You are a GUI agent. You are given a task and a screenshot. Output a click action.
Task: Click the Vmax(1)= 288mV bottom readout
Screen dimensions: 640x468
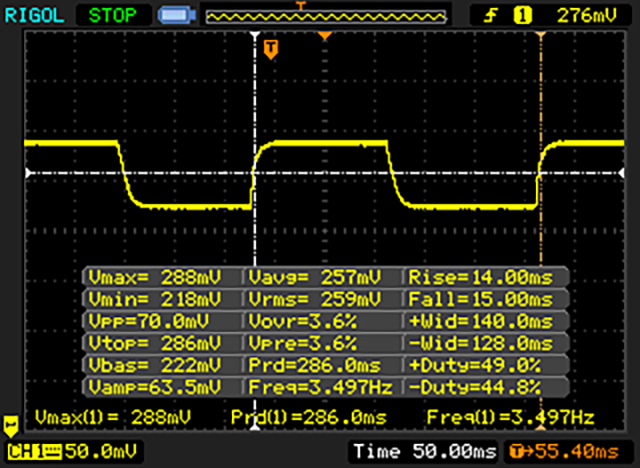click(x=113, y=417)
